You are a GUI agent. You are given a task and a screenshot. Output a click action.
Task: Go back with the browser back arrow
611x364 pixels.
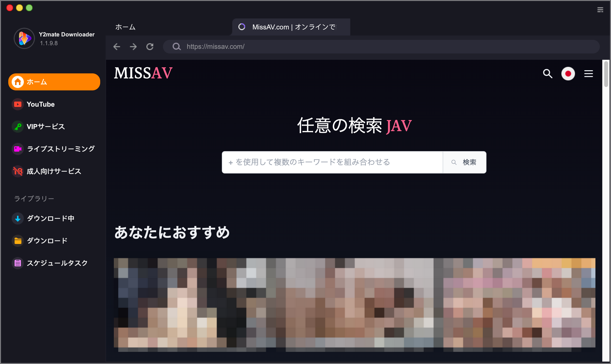[x=117, y=47]
